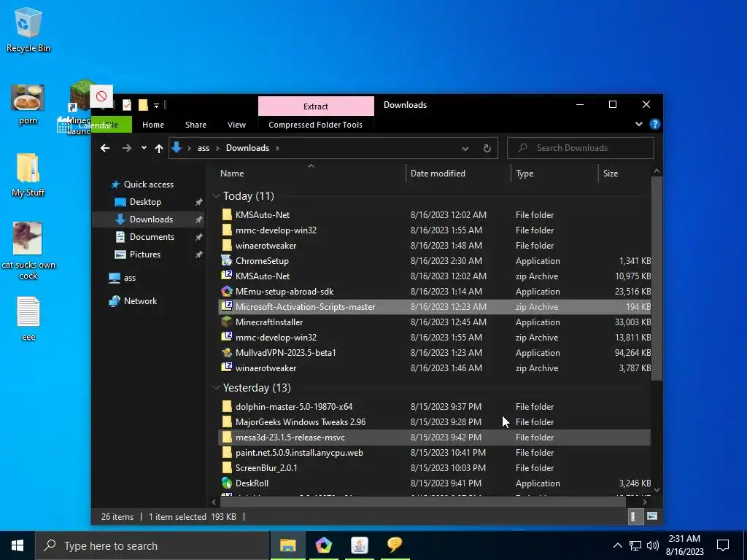Open the volume control in system tray

[653, 545]
